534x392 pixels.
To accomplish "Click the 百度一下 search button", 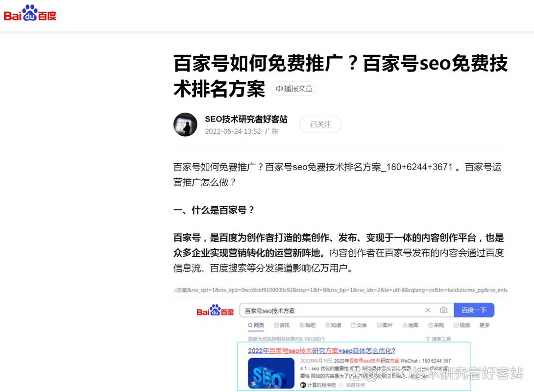I will pyautogui.click(x=474, y=310).
